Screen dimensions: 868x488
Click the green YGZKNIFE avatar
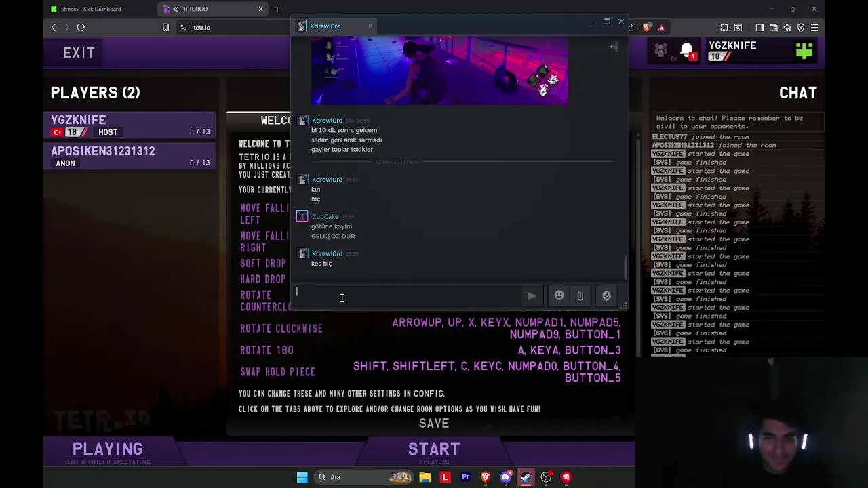[x=804, y=51]
